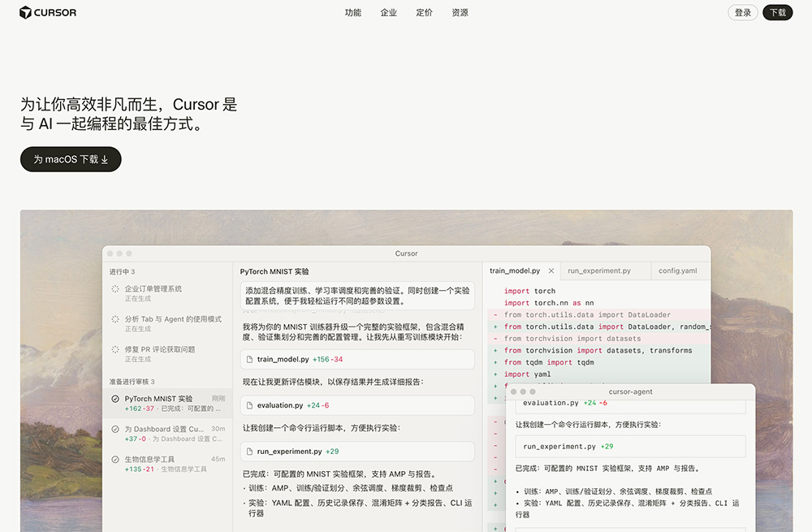Collapse the 进行中 3 section
The height and width of the screenshot is (532, 812).
pos(120,271)
